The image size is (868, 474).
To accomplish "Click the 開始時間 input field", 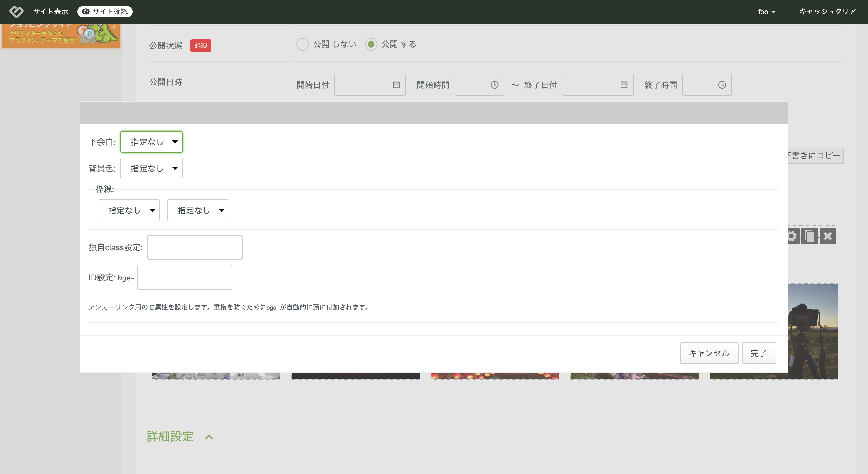I will [x=479, y=85].
